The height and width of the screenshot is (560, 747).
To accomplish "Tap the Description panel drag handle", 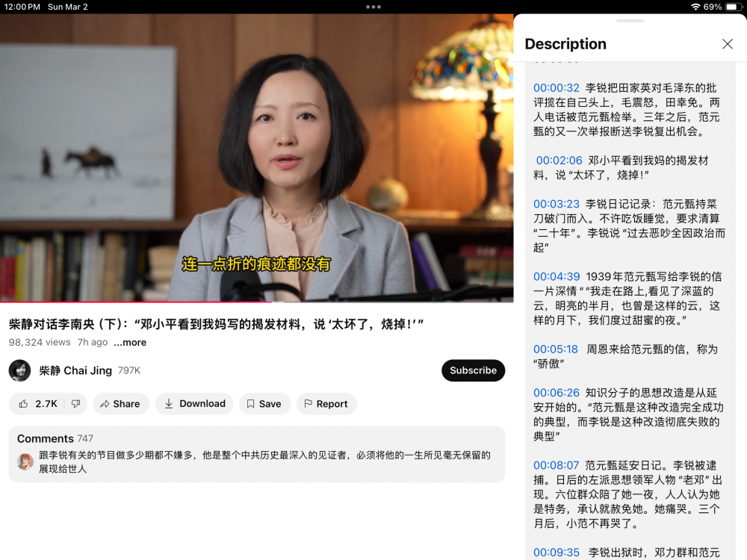I will [630, 21].
